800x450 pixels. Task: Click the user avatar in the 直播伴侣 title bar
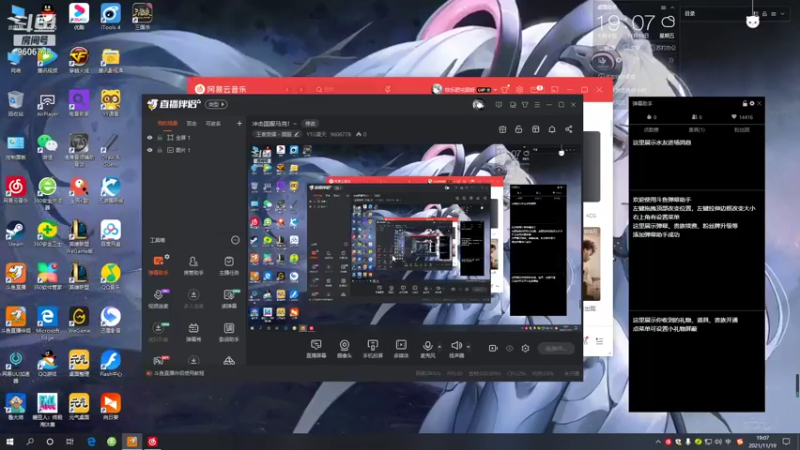(x=478, y=105)
